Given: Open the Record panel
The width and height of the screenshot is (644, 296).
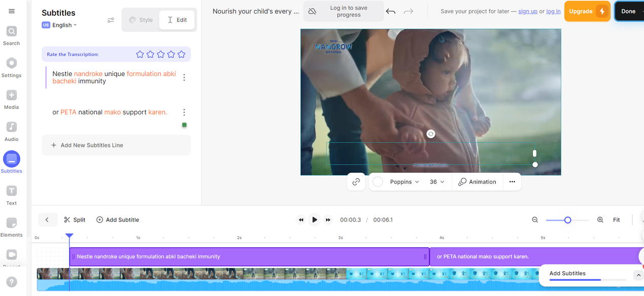Looking at the screenshot, I should (x=12, y=257).
